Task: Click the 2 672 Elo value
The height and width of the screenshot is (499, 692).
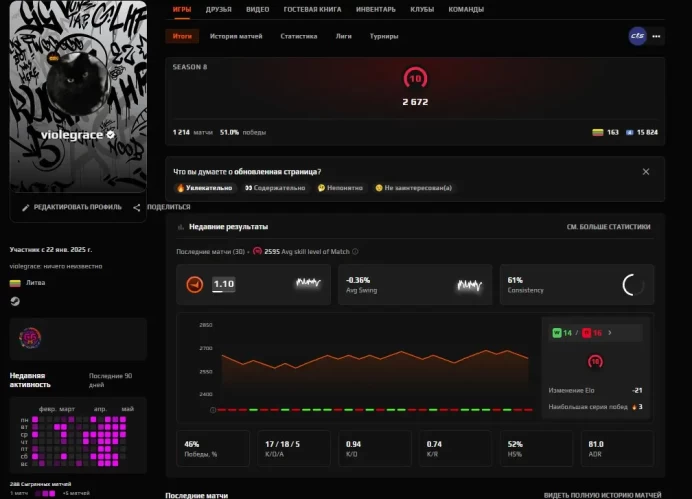Action: [415, 102]
